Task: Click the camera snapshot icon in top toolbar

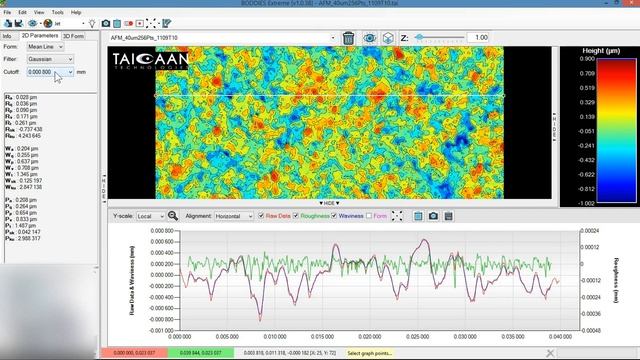Action: tap(106, 24)
